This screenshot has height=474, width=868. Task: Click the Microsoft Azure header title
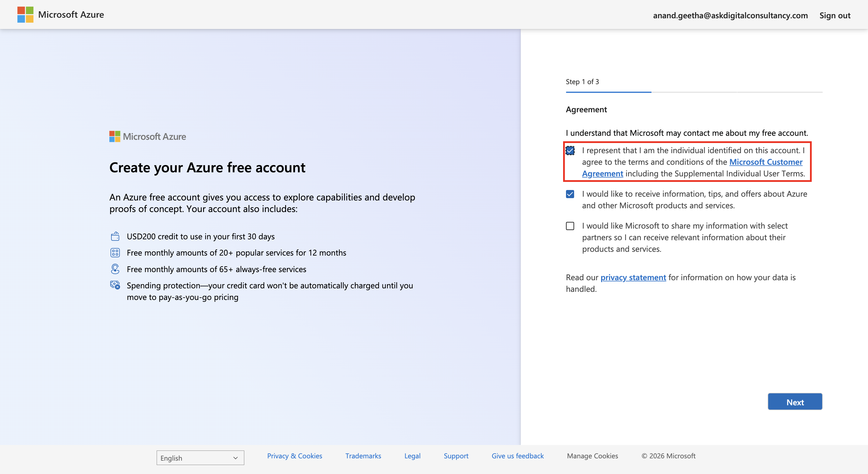pyautogui.click(x=71, y=15)
